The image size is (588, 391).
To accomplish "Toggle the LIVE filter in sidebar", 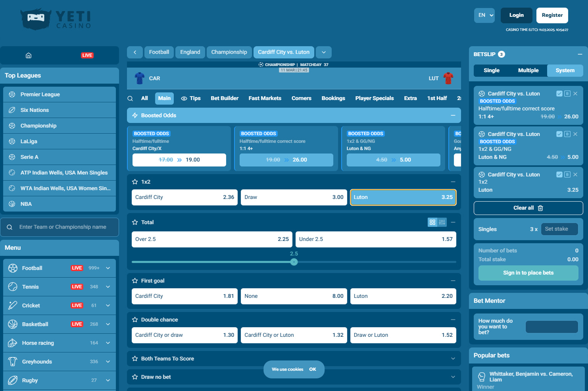I will [87, 55].
